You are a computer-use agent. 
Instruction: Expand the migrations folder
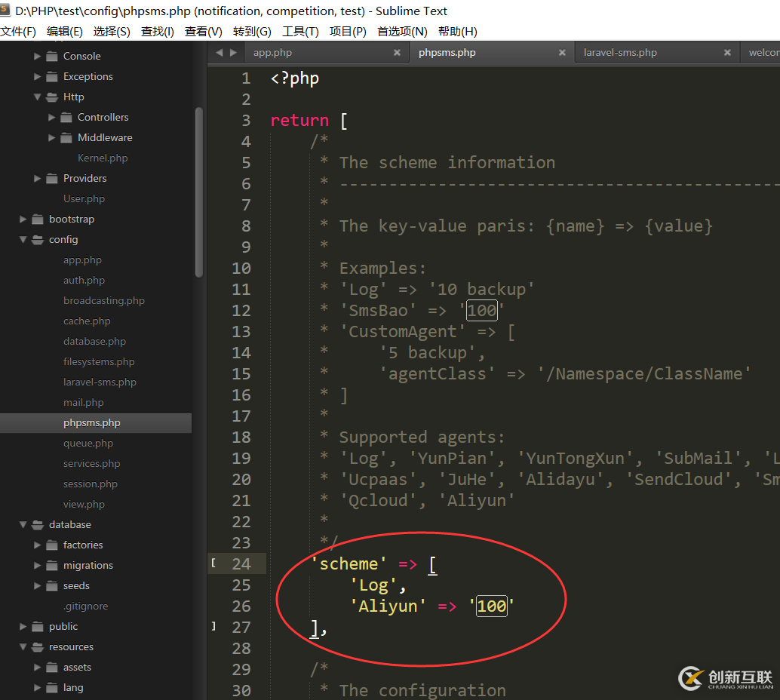point(38,566)
